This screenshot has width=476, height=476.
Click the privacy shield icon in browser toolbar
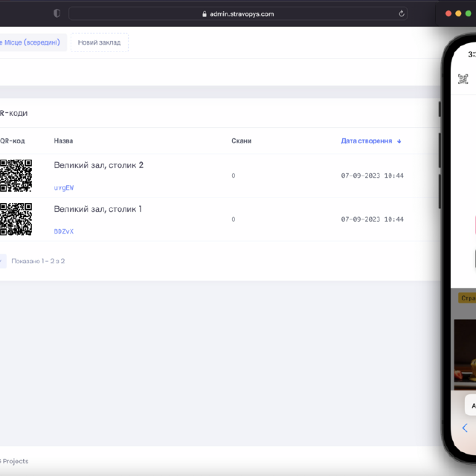pos(57,13)
